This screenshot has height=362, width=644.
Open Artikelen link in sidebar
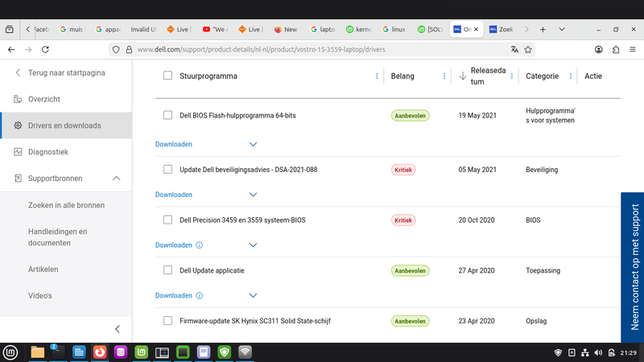tap(43, 269)
